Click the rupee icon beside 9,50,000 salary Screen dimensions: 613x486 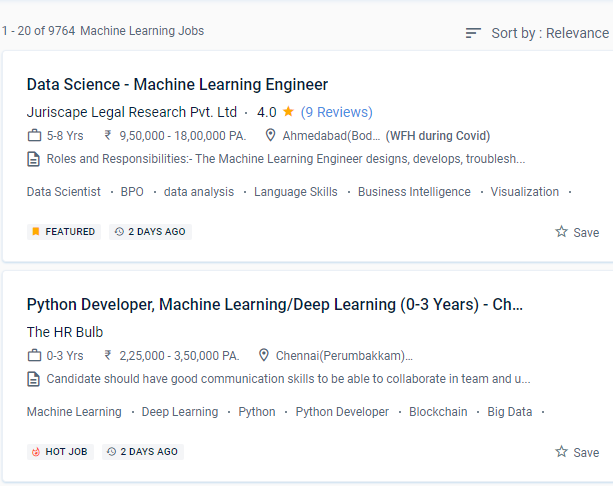pyautogui.click(x=108, y=136)
